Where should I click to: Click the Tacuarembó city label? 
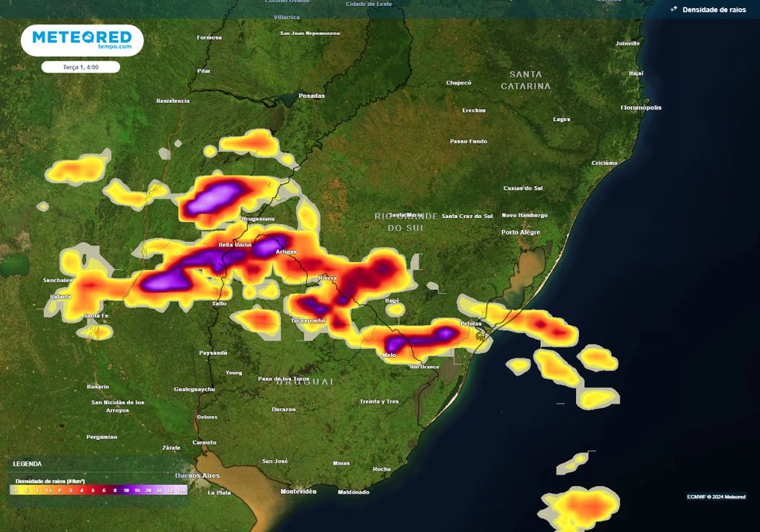[x=307, y=321]
